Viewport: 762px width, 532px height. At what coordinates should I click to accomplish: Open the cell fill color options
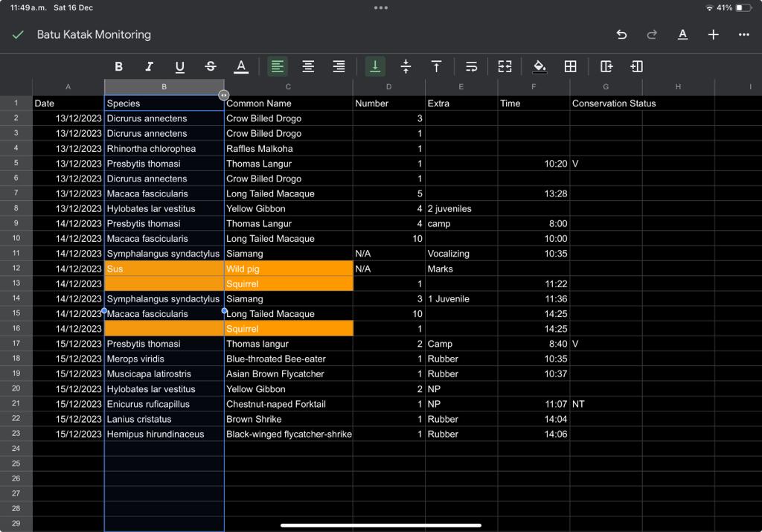pos(540,66)
